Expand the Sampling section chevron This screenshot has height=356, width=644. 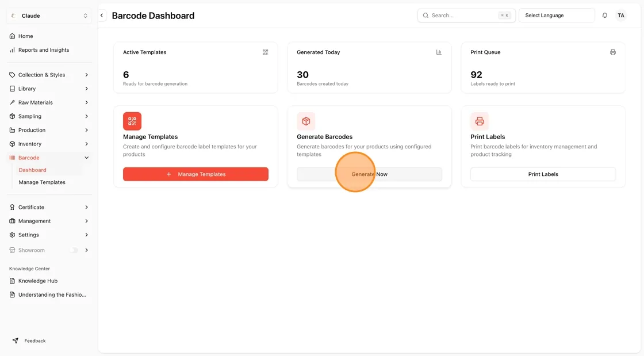tap(86, 116)
